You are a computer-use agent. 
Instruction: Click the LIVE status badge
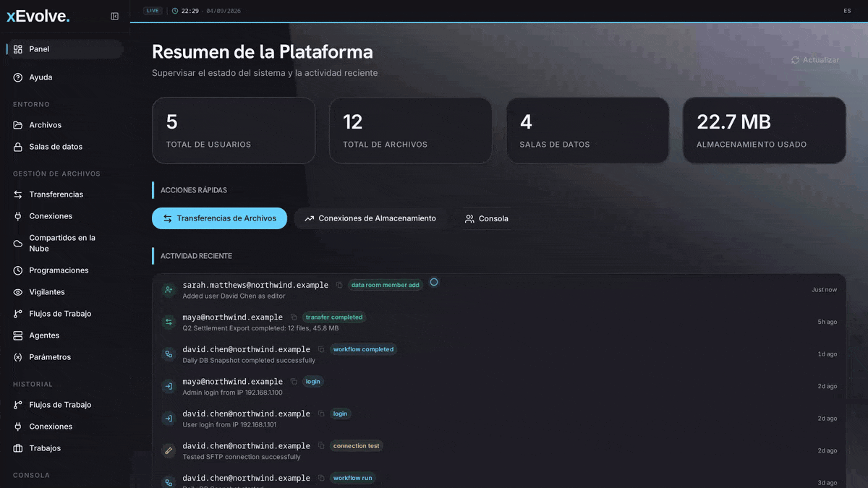click(x=152, y=11)
